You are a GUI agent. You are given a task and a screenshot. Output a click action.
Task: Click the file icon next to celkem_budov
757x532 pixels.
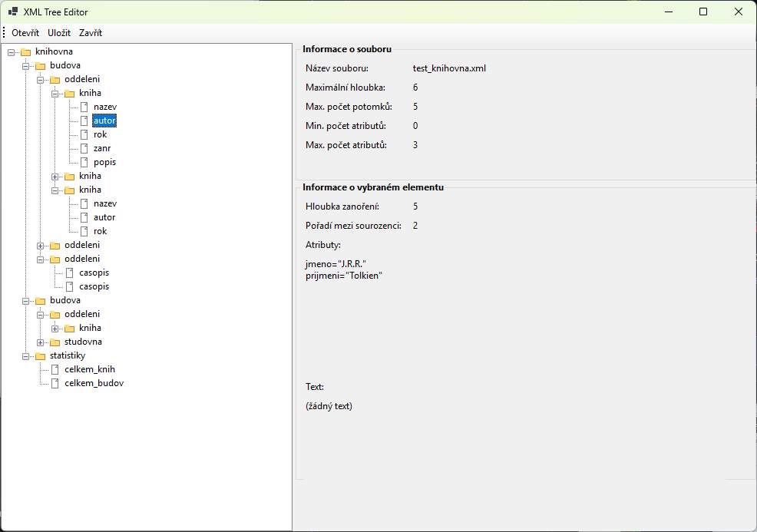[55, 383]
